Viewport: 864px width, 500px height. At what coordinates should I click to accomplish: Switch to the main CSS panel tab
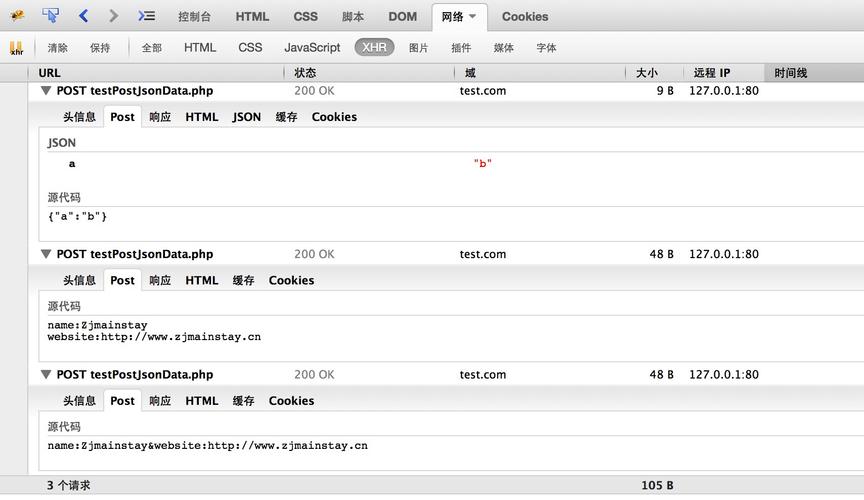point(305,17)
